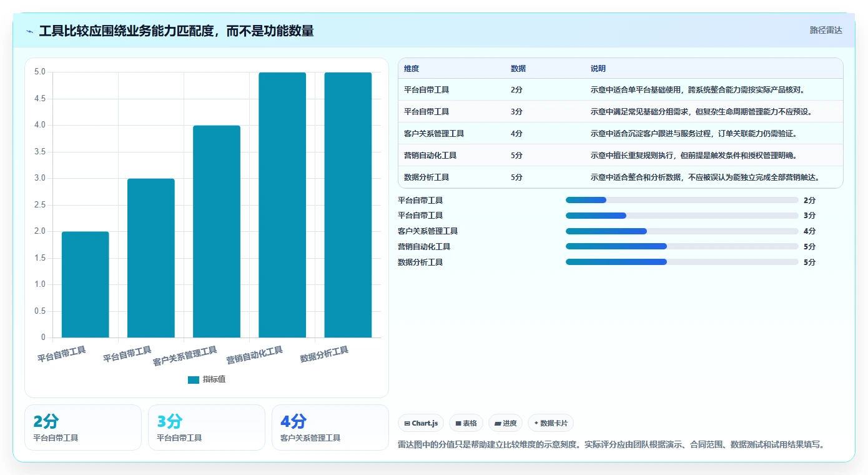
Task: Click the 维度 table column header
Action: [x=412, y=69]
